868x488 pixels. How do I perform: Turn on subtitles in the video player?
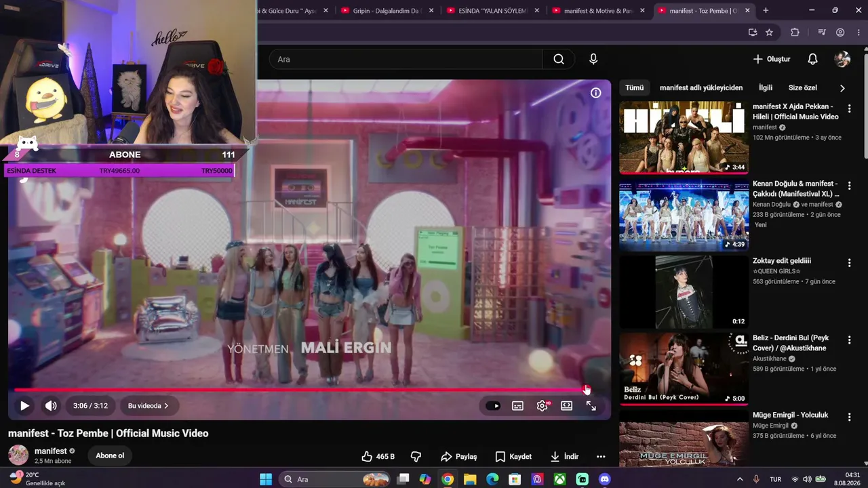click(517, 406)
